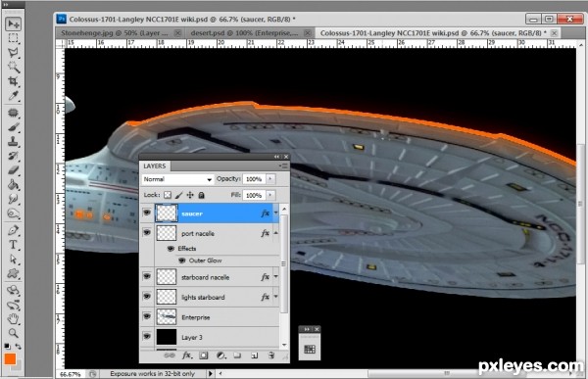
Task: Select the Zoom tool in toolbox
Action: (x=14, y=333)
